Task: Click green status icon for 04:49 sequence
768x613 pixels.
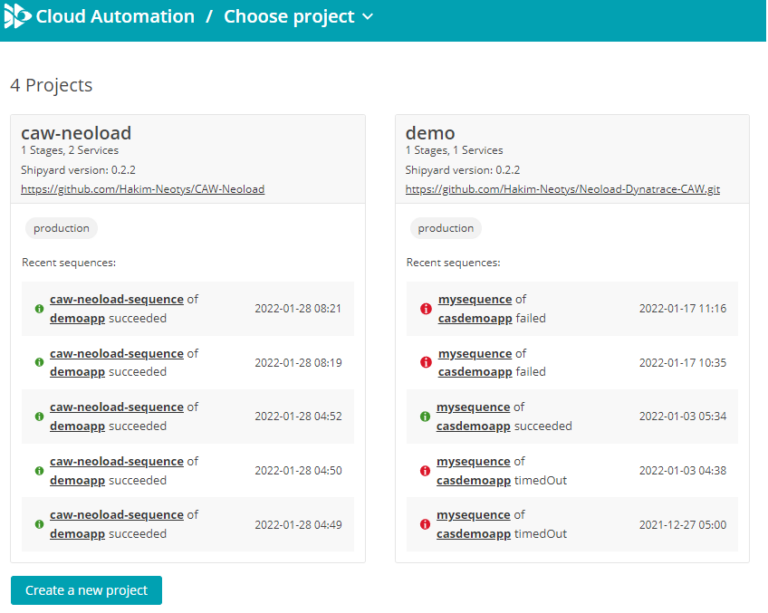Action: [x=39, y=524]
